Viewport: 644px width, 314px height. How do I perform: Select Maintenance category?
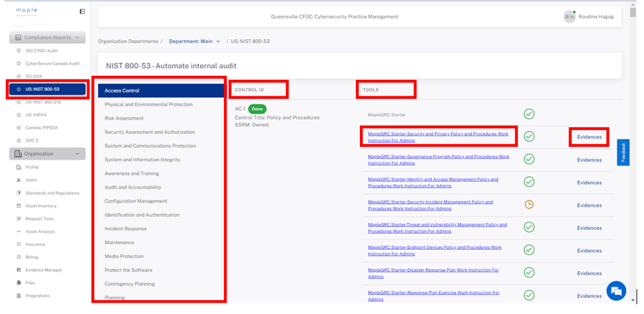point(120,242)
